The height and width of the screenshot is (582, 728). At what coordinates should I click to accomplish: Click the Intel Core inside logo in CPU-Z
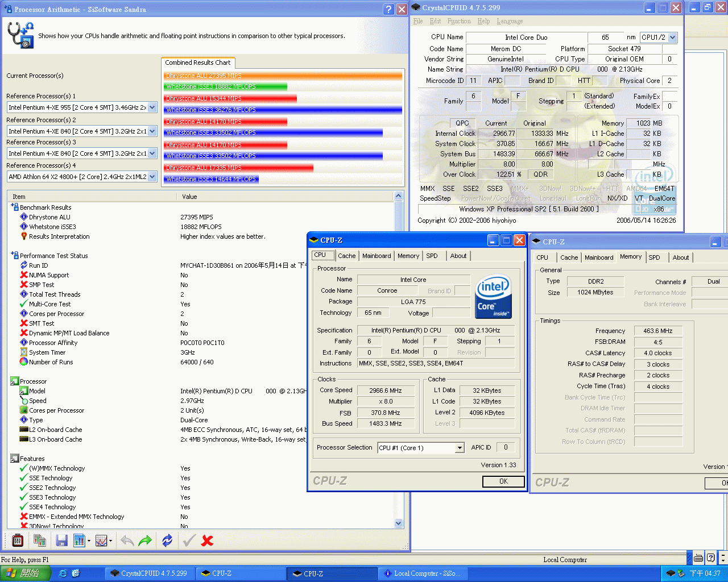pyautogui.click(x=493, y=297)
